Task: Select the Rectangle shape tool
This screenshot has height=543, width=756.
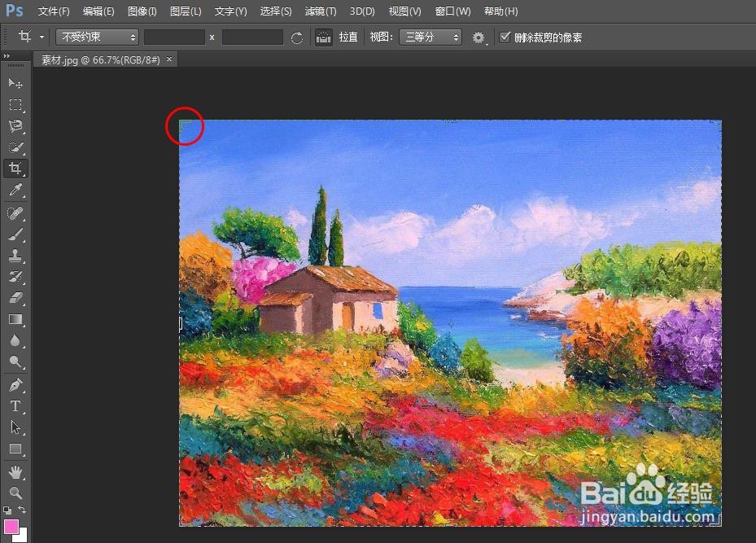Action: (x=15, y=449)
